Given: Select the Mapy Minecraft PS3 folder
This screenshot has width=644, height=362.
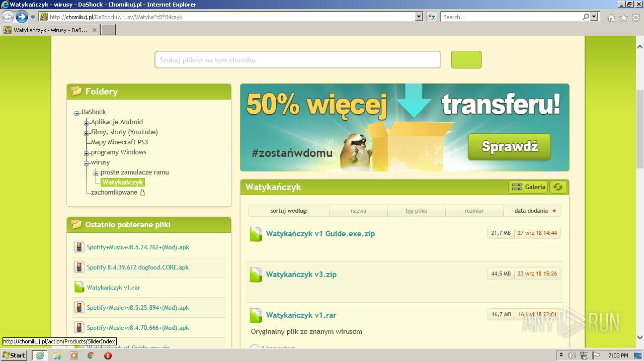Looking at the screenshot, I should pos(119,142).
